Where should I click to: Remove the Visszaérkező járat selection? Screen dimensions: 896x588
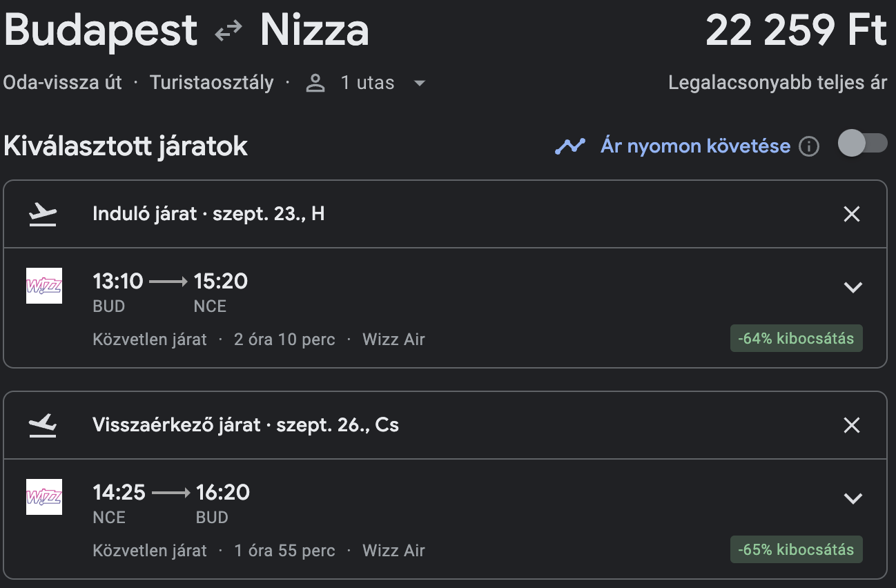pos(852,426)
